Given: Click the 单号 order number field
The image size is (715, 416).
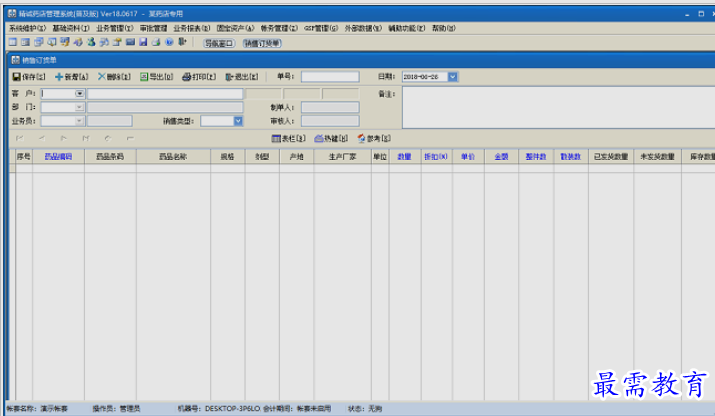Looking at the screenshot, I should pyautogui.click(x=330, y=77).
